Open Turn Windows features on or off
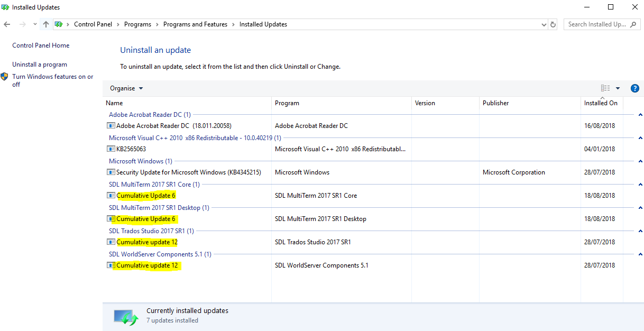 tap(53, 80)
